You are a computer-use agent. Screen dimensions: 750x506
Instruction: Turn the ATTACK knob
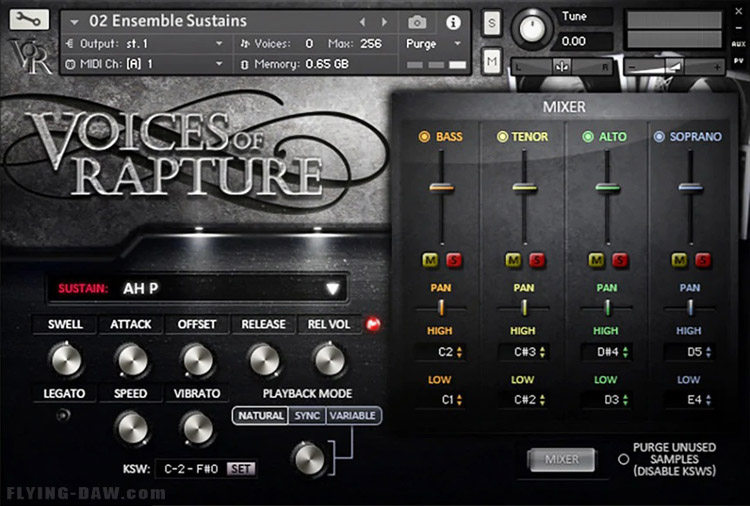pyautogui.click(x=132, y=360)
